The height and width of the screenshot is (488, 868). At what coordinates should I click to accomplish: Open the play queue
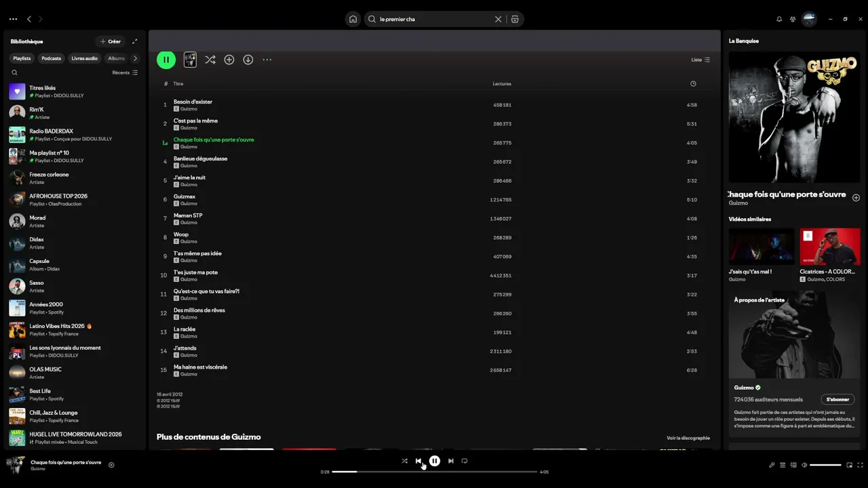click(783, 465)
